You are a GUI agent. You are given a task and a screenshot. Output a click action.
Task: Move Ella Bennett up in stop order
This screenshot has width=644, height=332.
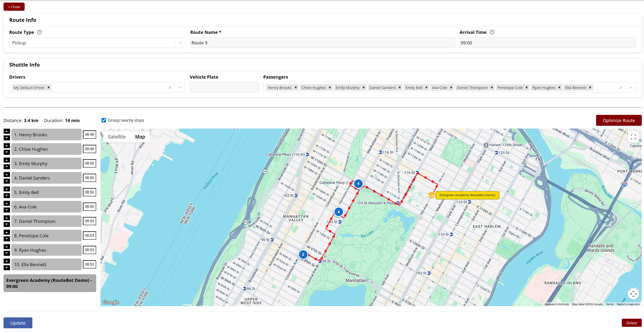(x=6, y=261)
